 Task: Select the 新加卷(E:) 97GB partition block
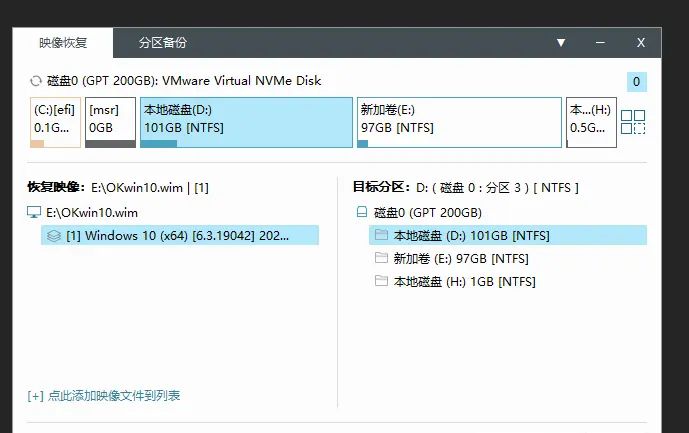pos(459,122)
